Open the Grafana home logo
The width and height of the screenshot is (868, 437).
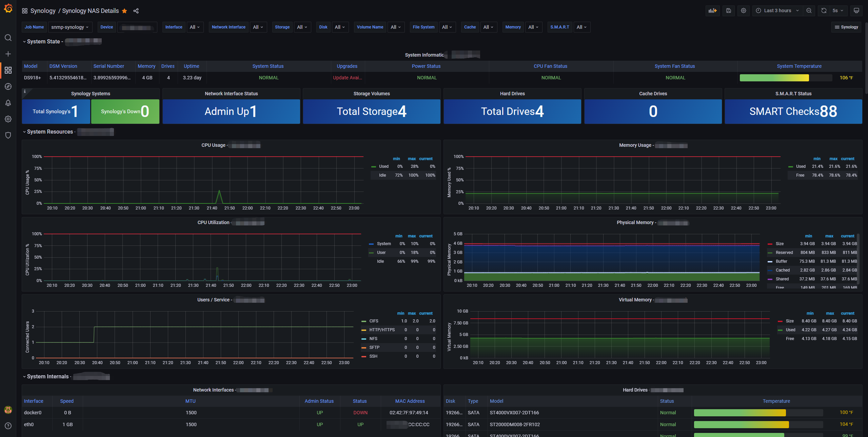(x=8, y=8)
